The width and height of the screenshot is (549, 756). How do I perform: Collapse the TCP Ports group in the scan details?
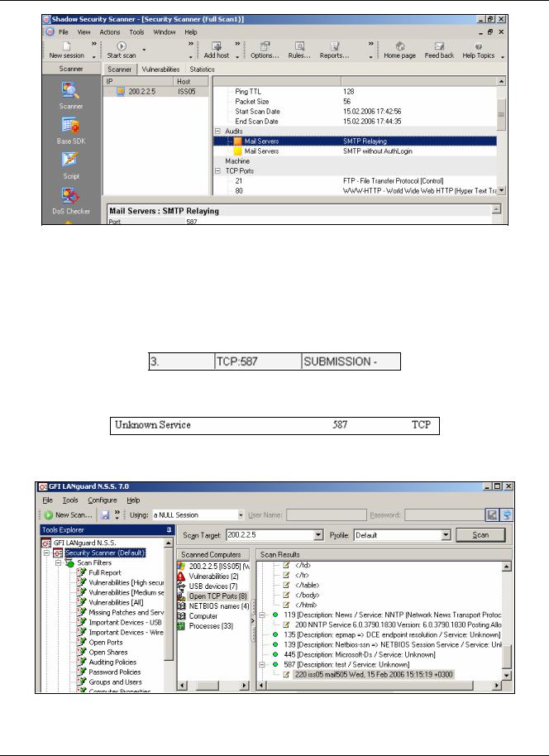tap(217, 170)
